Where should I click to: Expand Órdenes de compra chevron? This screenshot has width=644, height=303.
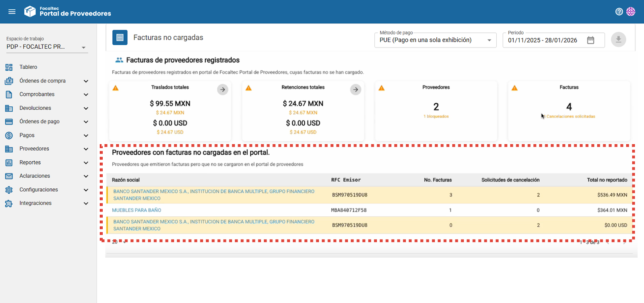tap(86, 81)
